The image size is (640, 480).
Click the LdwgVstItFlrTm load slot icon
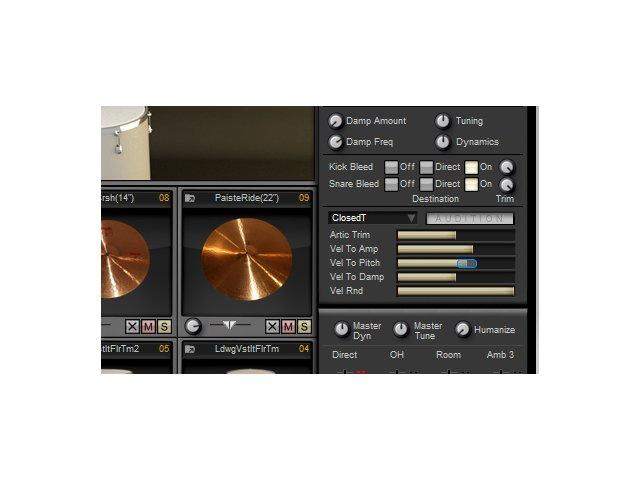click(x=190, y=349)
